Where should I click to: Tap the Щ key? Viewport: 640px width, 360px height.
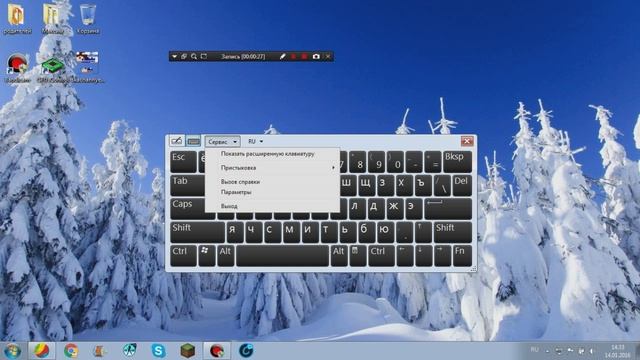(x=366, y=185)
